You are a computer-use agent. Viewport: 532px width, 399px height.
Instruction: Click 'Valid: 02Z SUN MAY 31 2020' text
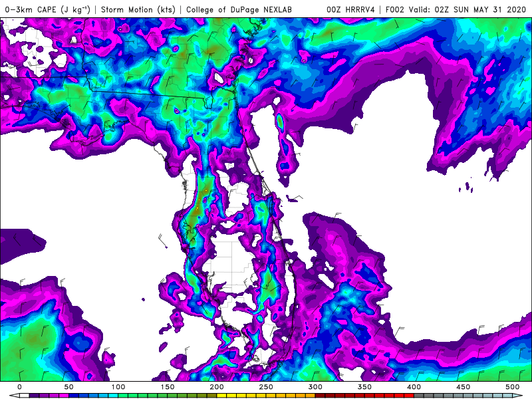pyautogui.click(x=467, y=10)
